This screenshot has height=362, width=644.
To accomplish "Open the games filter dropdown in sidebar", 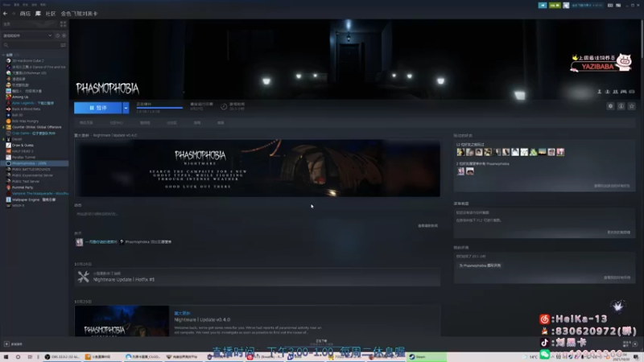I will (27, 35).
